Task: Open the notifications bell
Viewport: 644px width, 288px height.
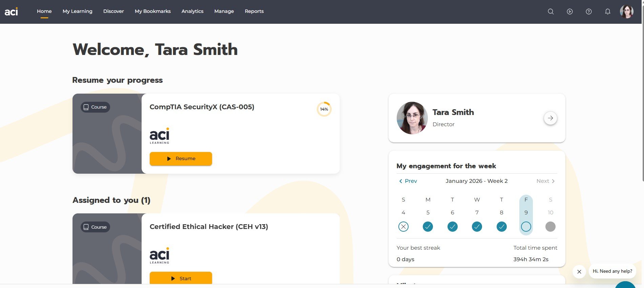Action: pyautogui.click(x=608, y=12)
